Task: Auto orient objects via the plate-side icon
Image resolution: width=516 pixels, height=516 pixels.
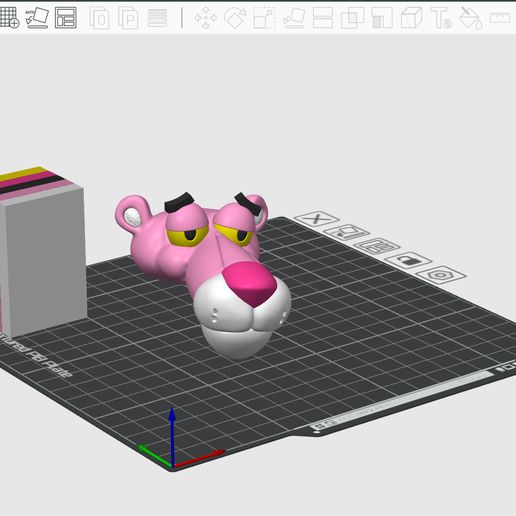Action: click(346, 232)
